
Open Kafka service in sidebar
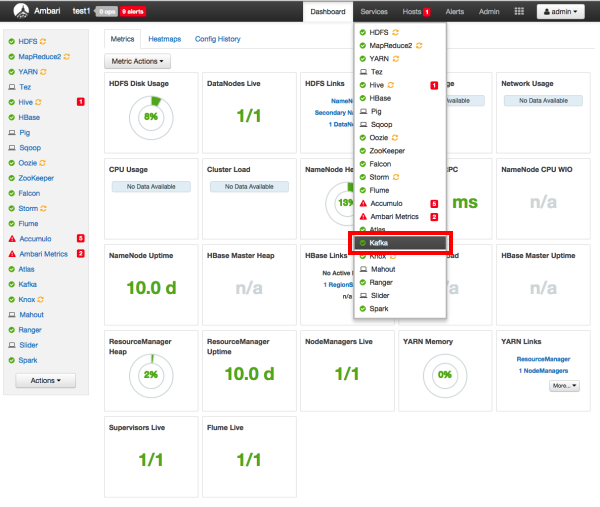click(x=28, y=284)
